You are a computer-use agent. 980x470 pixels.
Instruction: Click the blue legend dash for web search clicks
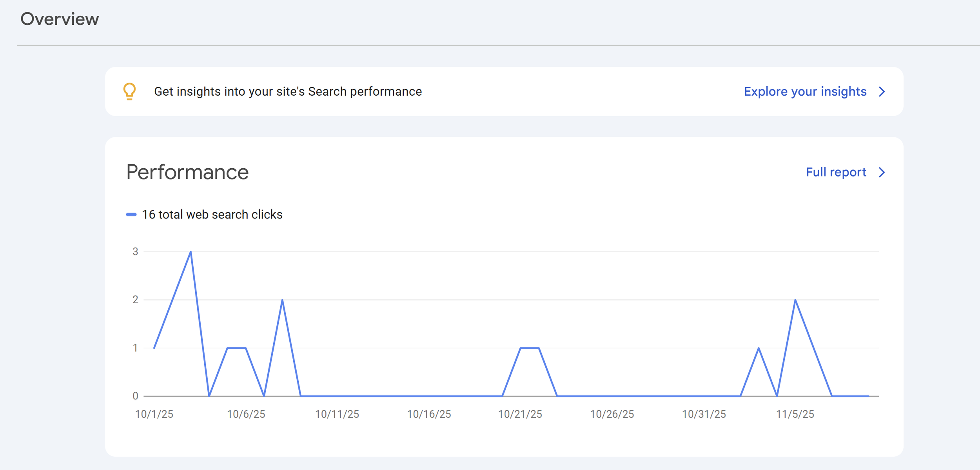click(x=131, y=214)
